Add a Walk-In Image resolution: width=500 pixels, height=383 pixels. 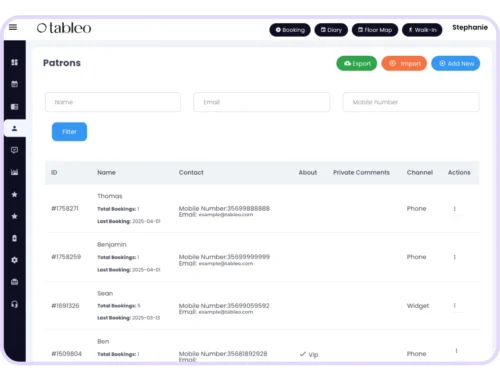(x=422, y=30)
